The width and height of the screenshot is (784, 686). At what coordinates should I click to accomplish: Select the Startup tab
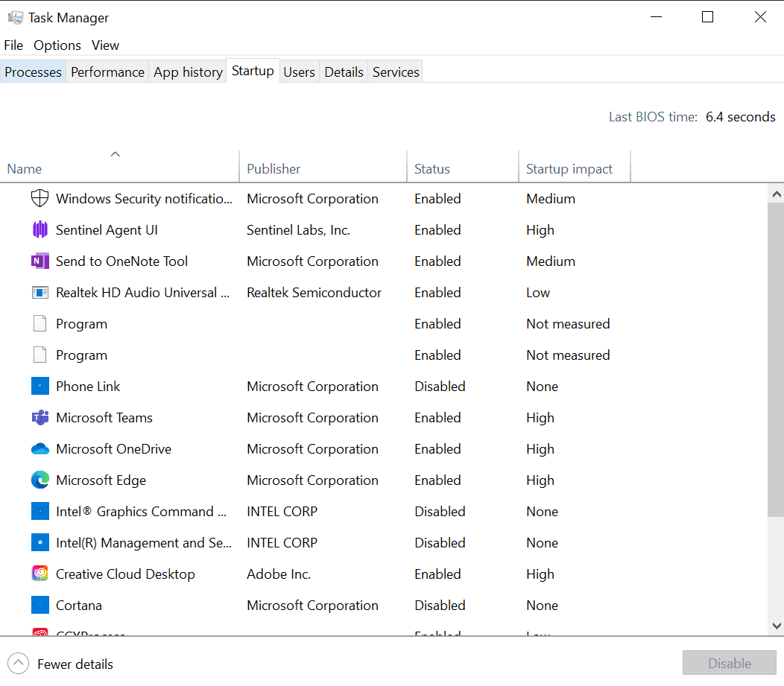[253, 71]
